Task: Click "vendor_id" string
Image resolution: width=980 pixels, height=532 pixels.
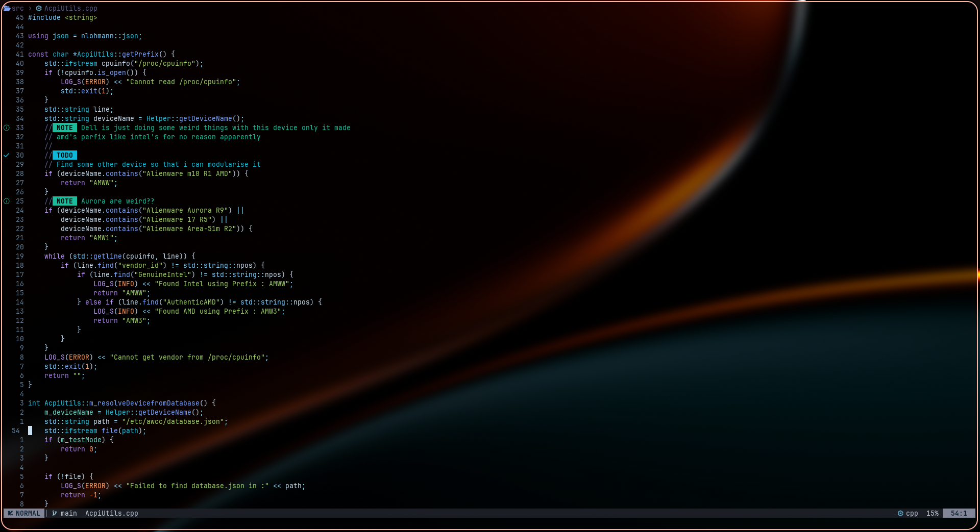Action: coord(140,266)
